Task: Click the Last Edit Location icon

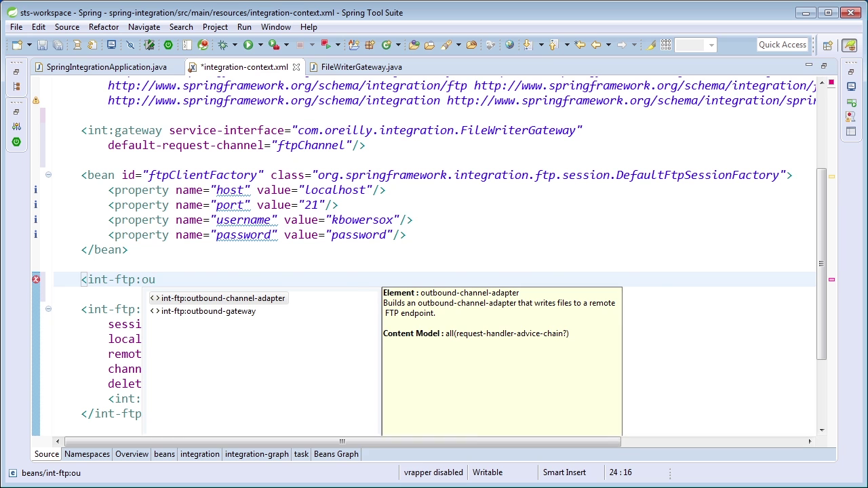Action: click(x=580, y=45)
